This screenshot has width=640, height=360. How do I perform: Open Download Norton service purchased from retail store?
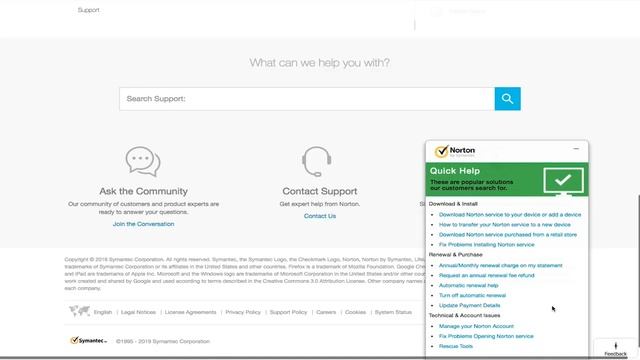pos(508,235)
